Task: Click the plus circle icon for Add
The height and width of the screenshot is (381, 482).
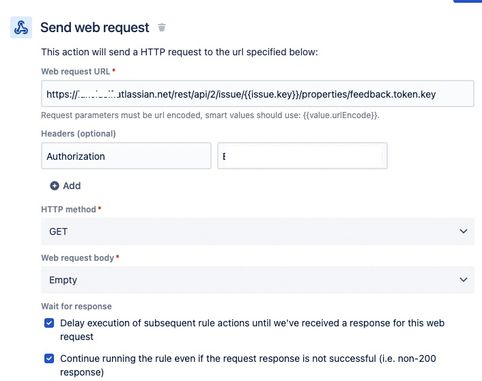Action: [x=54, y=186]
